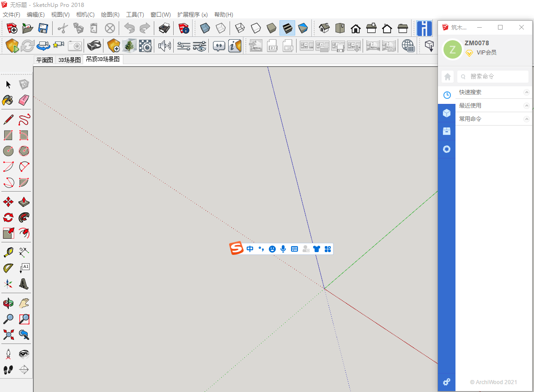Choose the Protractor tool
534x392 pixels.
[8, 268]
